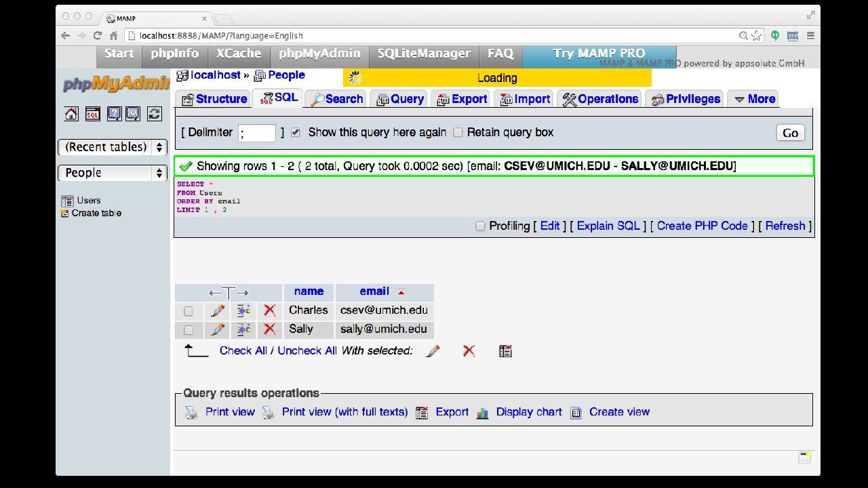
Task: Open the Recent tables dropdown
Action: pyautogui.click(x=113, y=147)
